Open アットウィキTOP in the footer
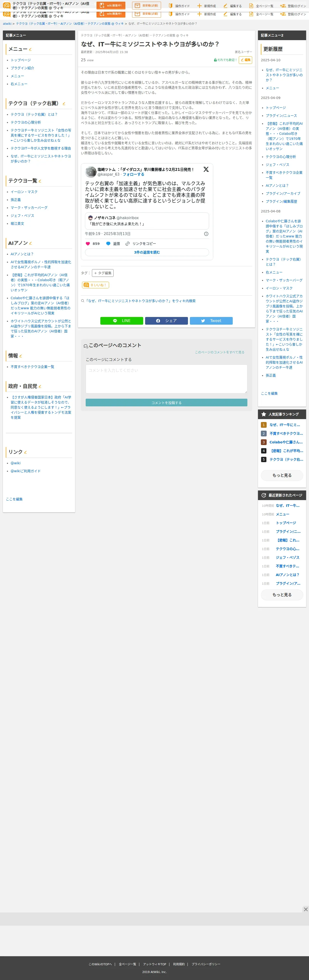 [x=155, y=964]
